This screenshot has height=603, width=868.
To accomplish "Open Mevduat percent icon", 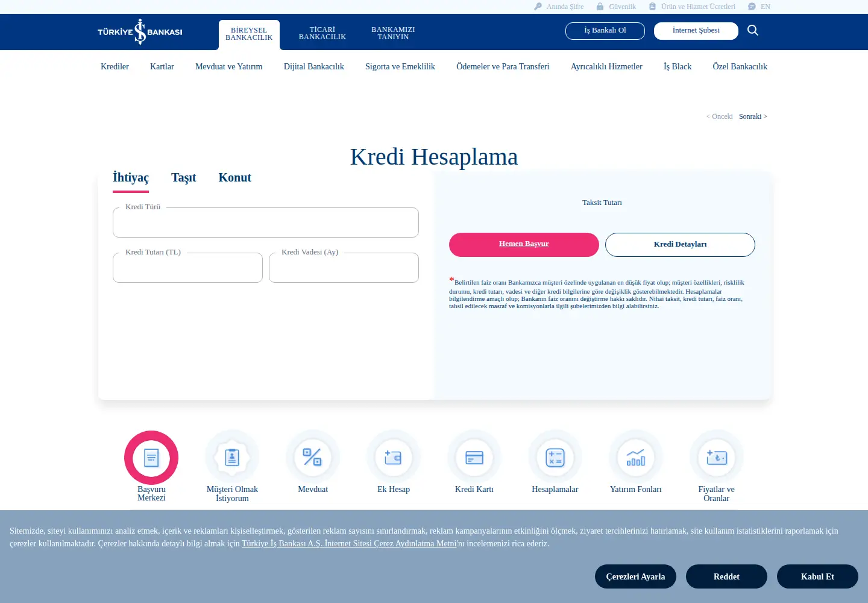I will point(313,458).
